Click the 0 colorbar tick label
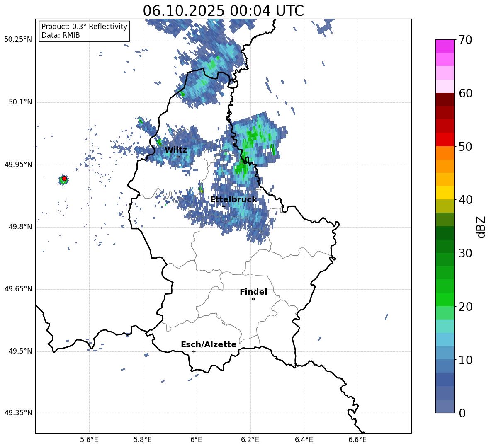The image size is (491, 448). tap(462, 413)
